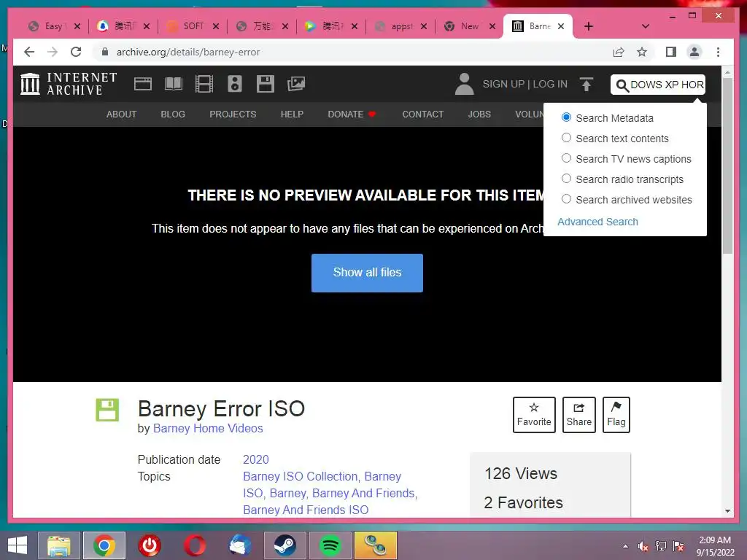Open Spotify from taskbar
Screen dimensions: 747x560
[330, 545]
